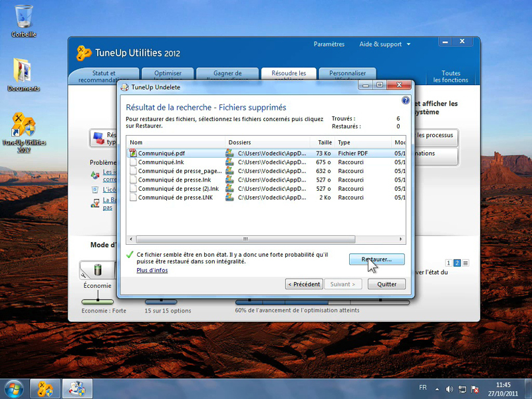Sort the list by Nom column
This screenshot has height=399, width=532.
click(176, 142)
